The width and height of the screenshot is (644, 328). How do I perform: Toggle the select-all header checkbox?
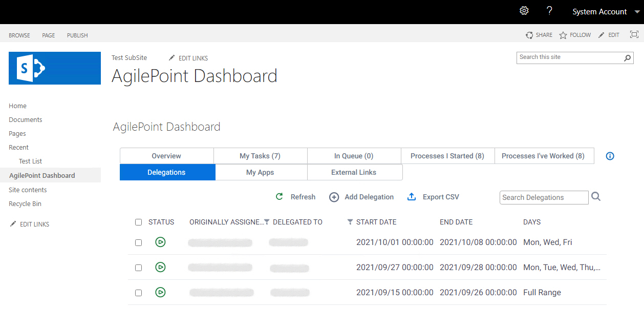click(x=138, y=222)
